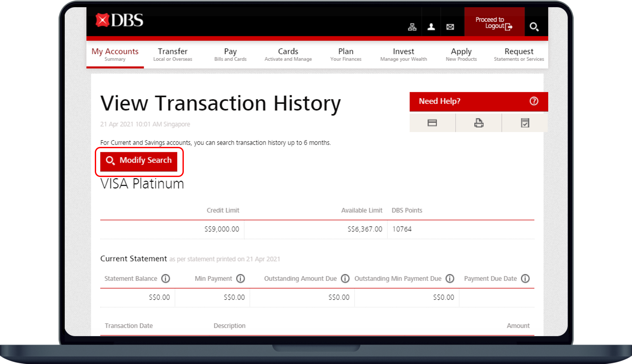
Task: Click the VISA Platinum heading
Action: tap(142, 184)
